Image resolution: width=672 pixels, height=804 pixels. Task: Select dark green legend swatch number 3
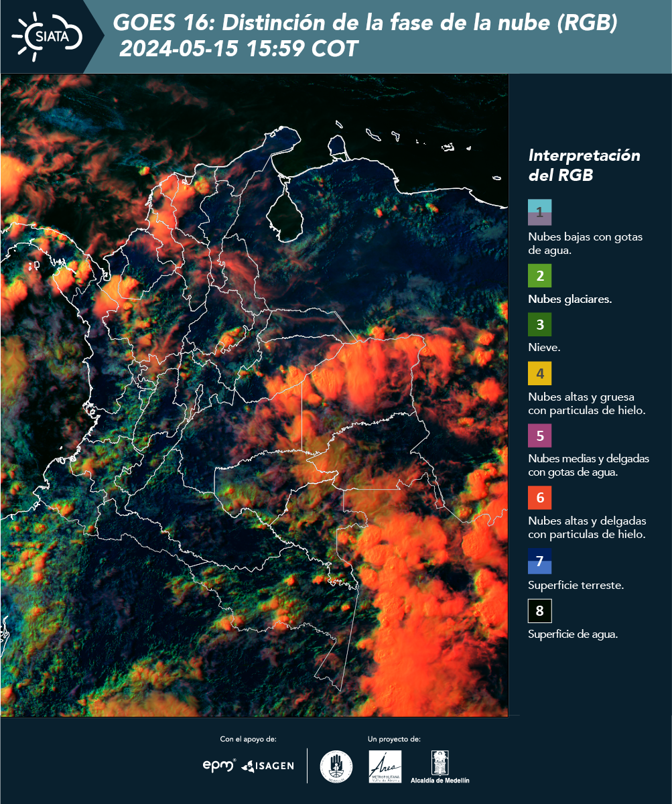coord(539,325)
